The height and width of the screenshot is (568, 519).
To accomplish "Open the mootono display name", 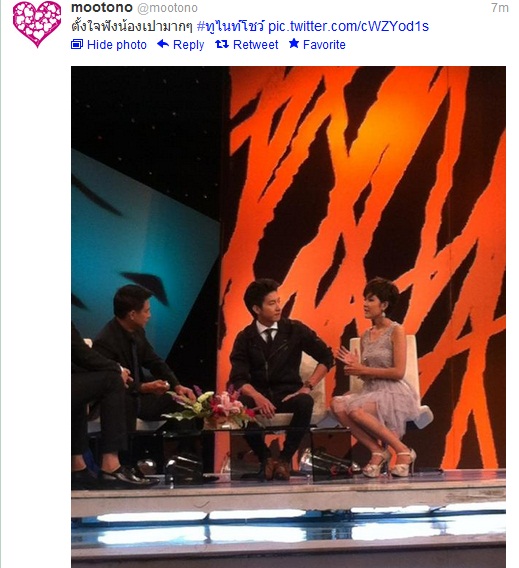I will tap(102, 7).
